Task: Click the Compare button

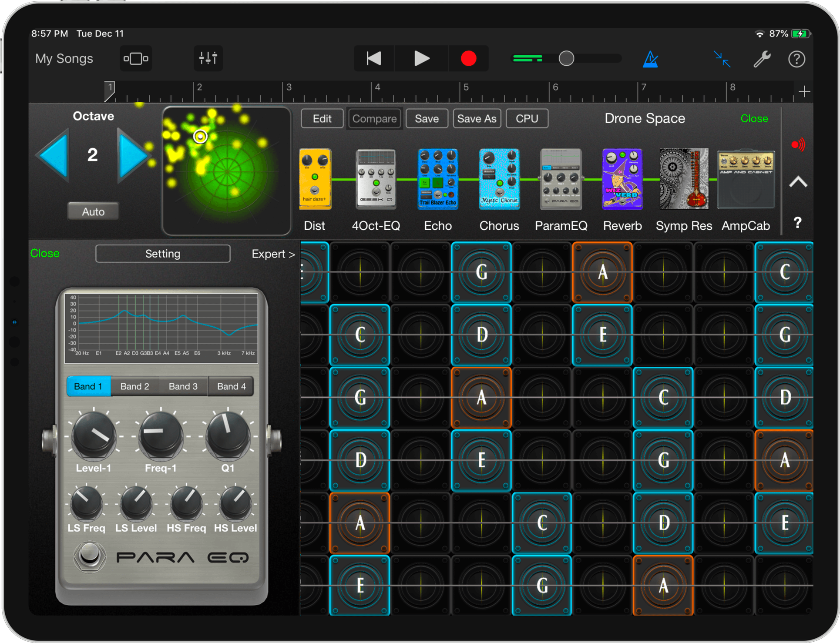Action: coord(374,118)
